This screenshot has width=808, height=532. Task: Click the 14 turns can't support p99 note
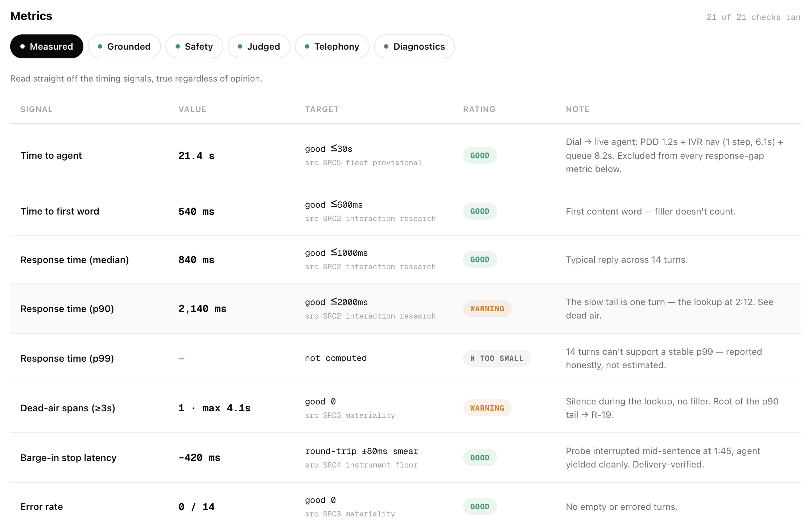click(x=664, y=358)
